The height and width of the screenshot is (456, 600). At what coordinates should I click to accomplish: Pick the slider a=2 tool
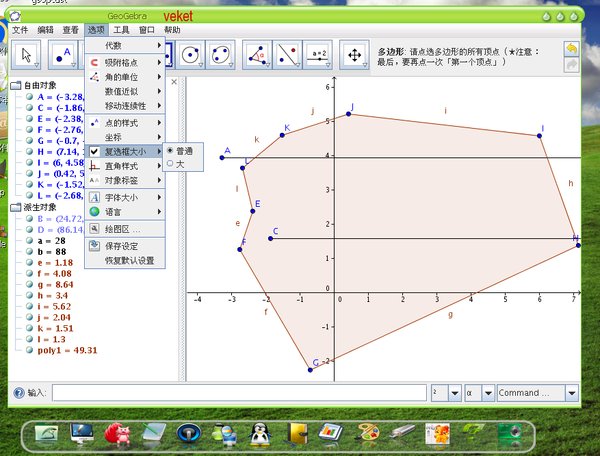click(319, 53)
